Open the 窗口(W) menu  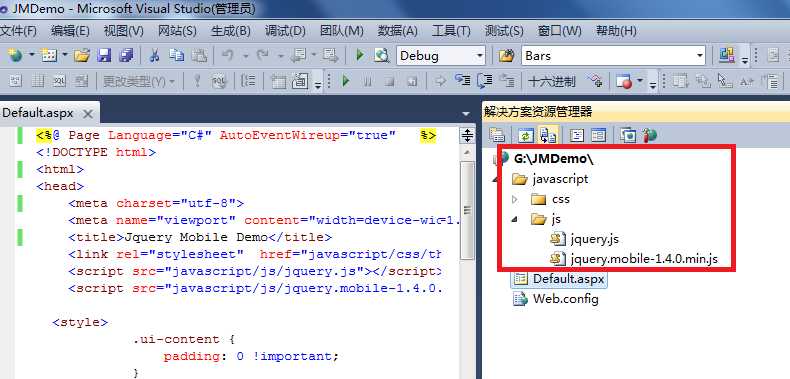[559, 31]
